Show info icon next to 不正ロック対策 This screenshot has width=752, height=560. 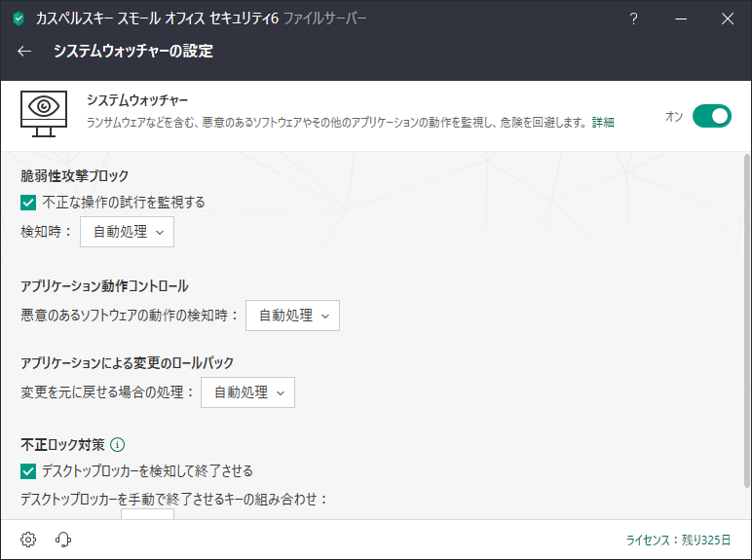118,444
